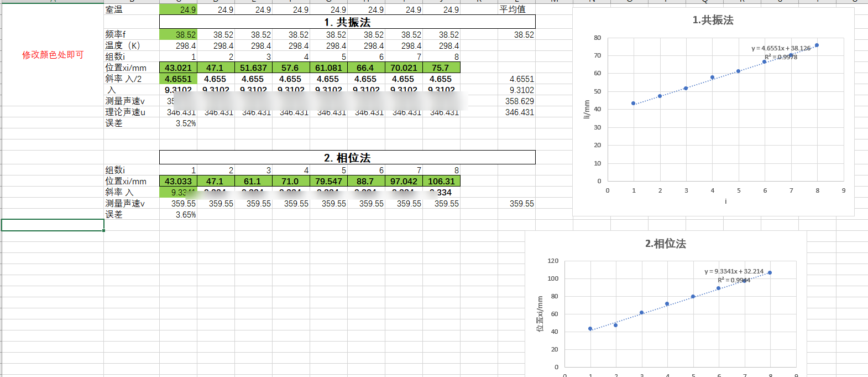
Task: Select the cell containing 79.547
Action: click(x=328, y=181)
